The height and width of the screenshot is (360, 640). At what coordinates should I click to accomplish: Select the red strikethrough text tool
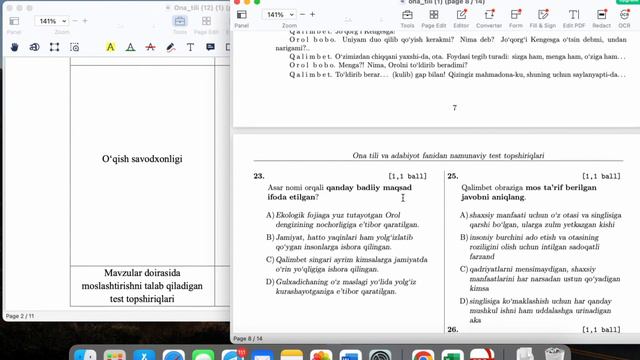[150, 47]
